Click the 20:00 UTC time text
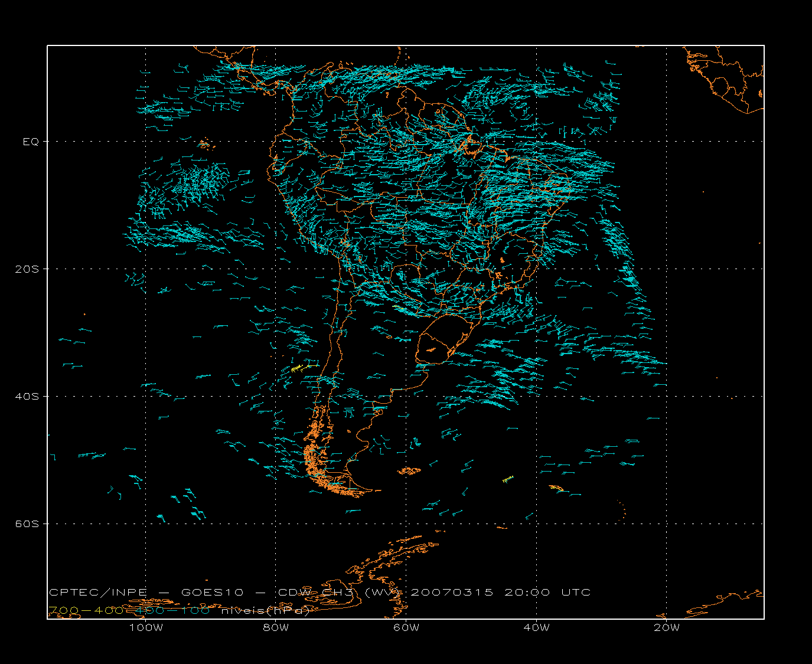 click(x=547, y=593)
